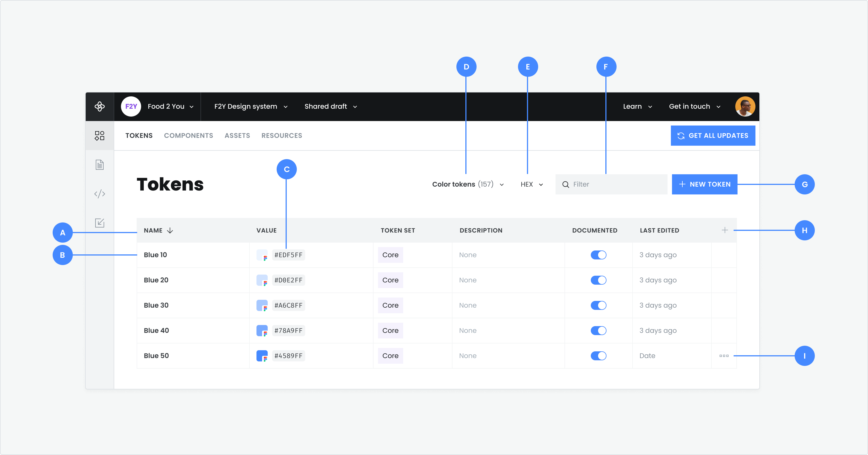Open the three-dot menu for Blue 50
This screenshot has width=868, height=455.
[x=724, y=356]
